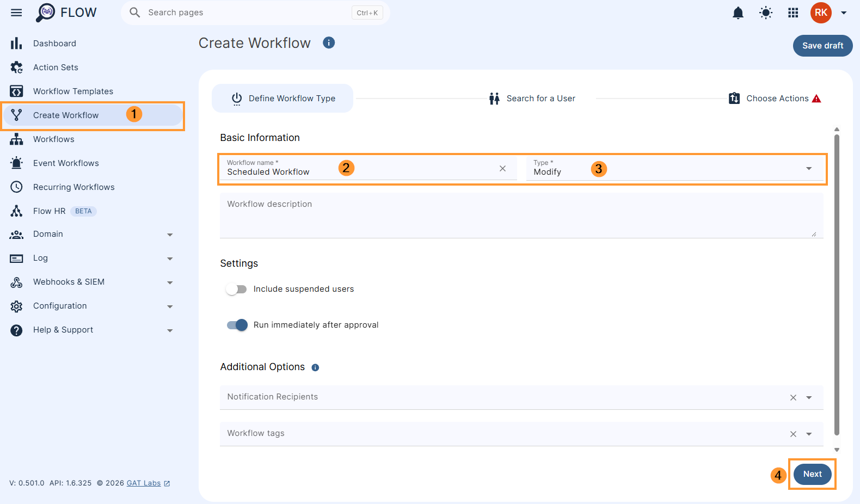Clear the Notification Recipients field
This screenshot has height=504, width=860.
pyautogui.click(x=793, y=398)
